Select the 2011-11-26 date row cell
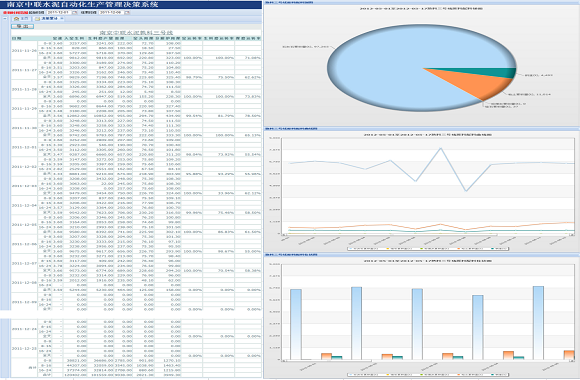The width and height of the screenshot is (580, 380). tap(24, 50)
